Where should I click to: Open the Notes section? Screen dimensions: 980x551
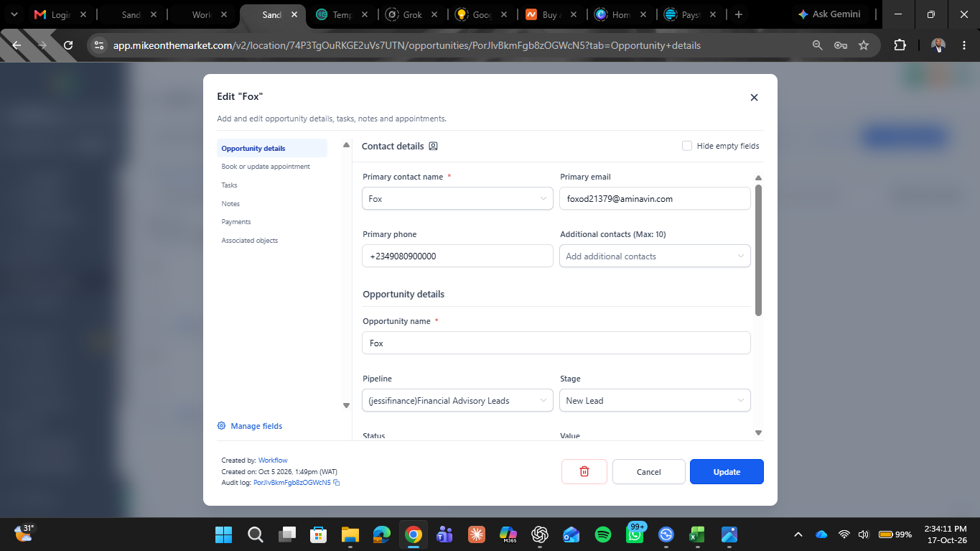tap(230, 204)
